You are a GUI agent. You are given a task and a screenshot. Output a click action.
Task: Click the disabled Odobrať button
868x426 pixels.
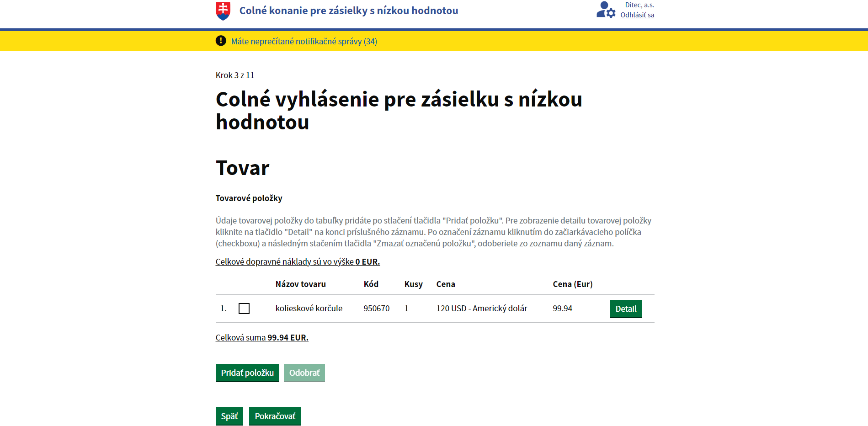click(x=304, y=373)
